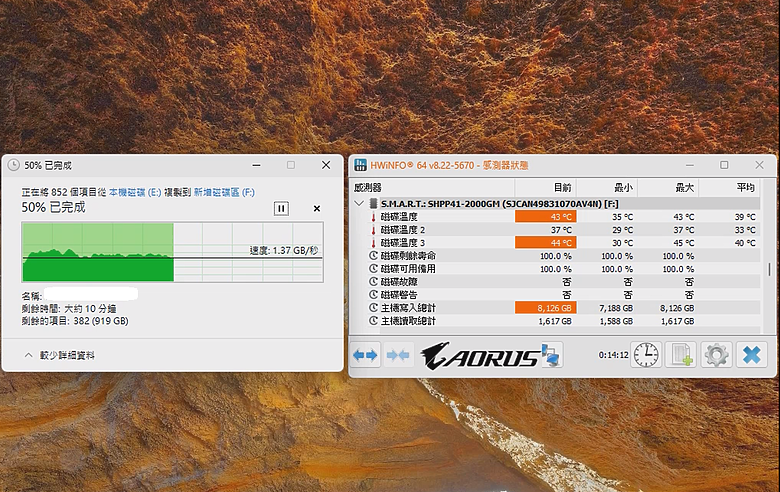Click the thermometer icon next to 磁碟溫度 3

tap(373, 243)
